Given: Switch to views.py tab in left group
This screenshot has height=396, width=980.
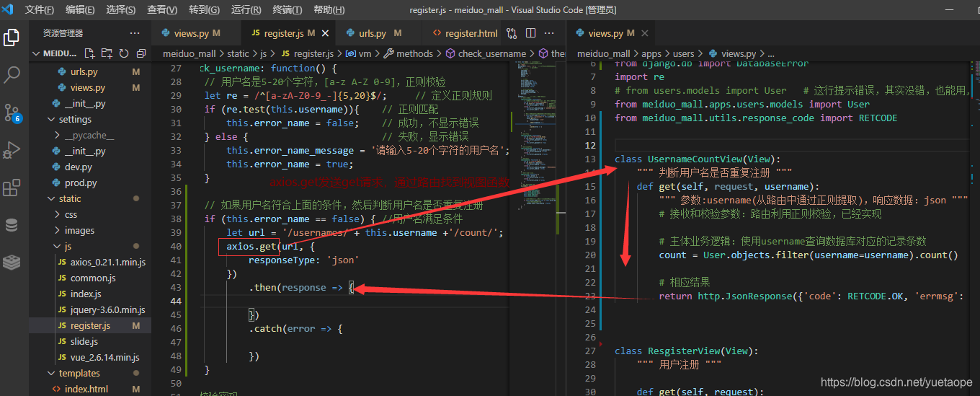Looking at the screenshot, I should tap(197, 33).
